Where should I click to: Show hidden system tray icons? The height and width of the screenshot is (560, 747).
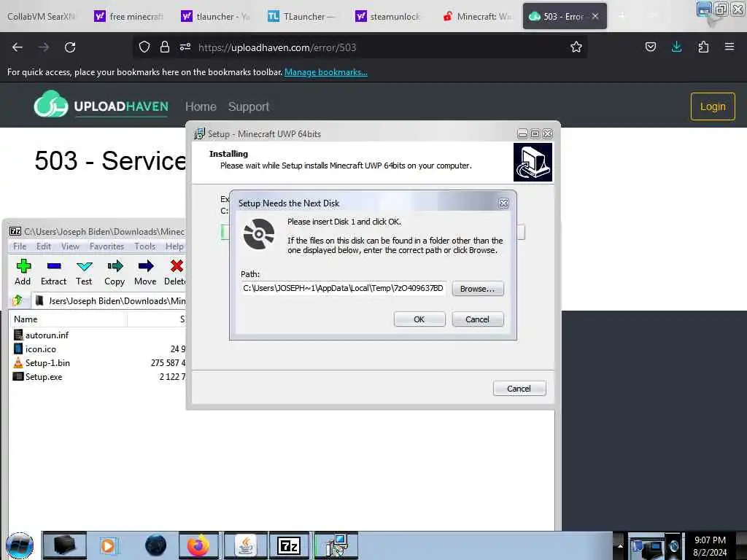tap(620, 545)
